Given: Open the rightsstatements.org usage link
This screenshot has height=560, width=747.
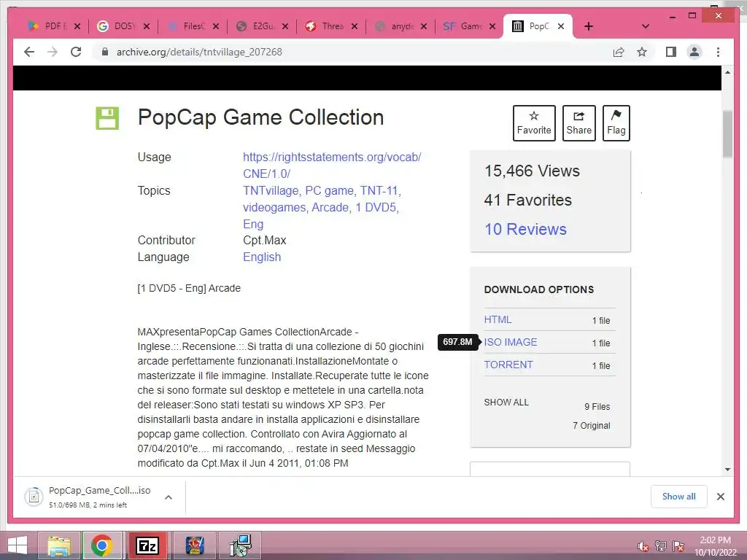Looking at the screenshot, I should pyautogui.click(x=332, y=166).
